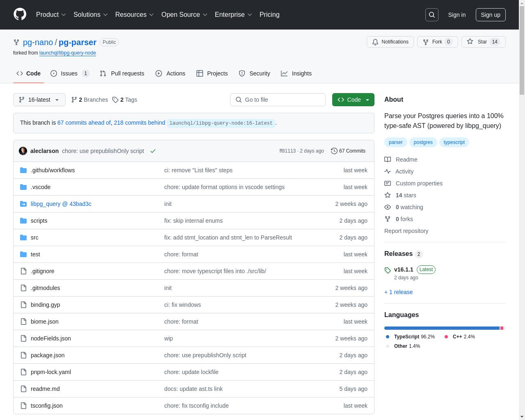The image size is (525, 420).
Task: Click the src folder icon
Action: 23,237
